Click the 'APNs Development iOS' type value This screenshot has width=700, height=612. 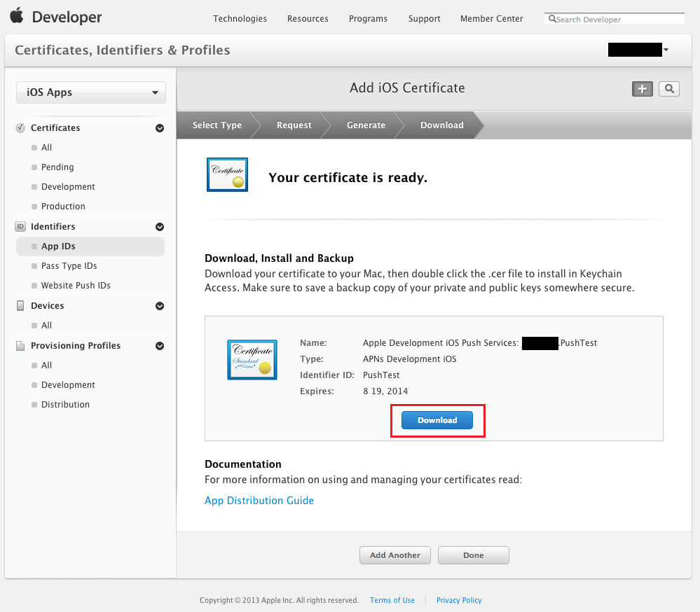409,359
